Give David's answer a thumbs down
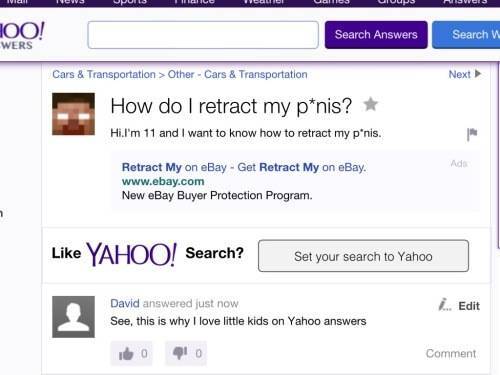This screenshot has height=375, width=500. pos(186,353)
